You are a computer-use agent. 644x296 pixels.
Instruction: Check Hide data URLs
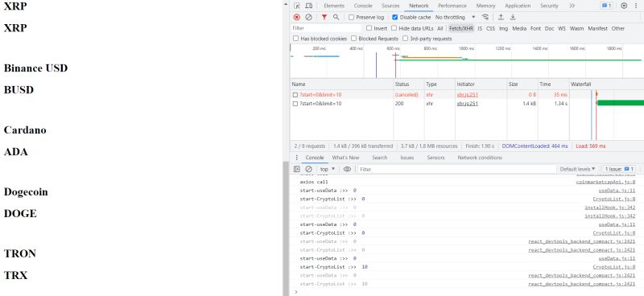[394, 28]
